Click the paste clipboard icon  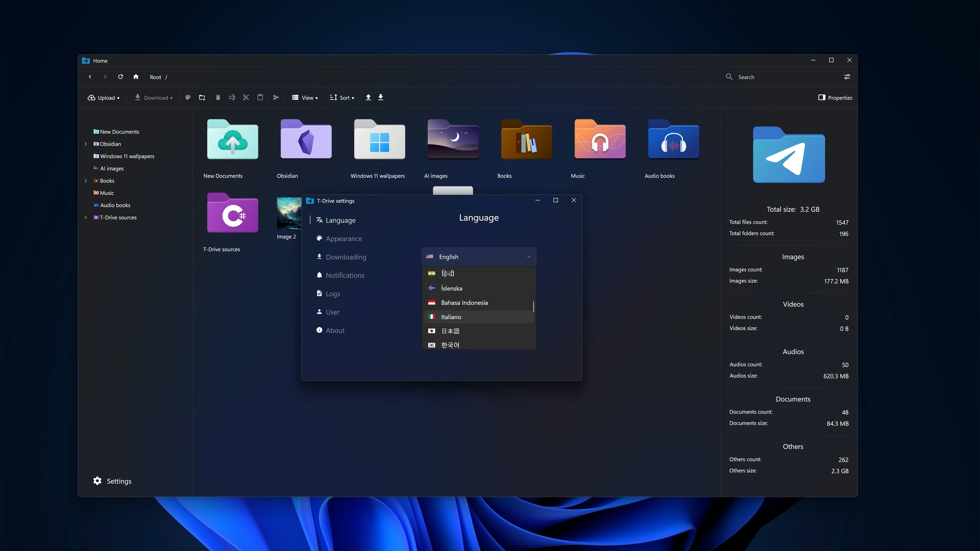click(260, 98)
